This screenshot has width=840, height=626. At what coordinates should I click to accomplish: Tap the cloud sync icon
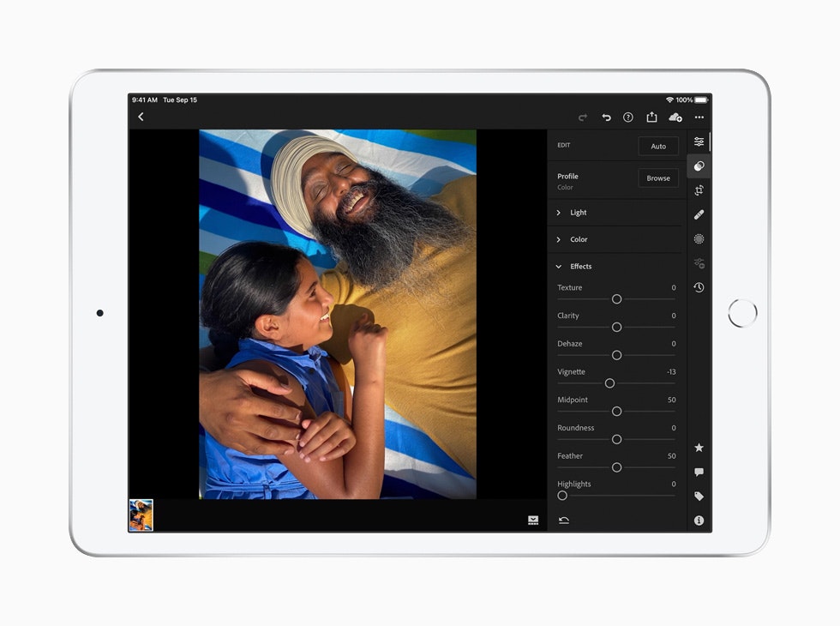(x=675, y=117)
